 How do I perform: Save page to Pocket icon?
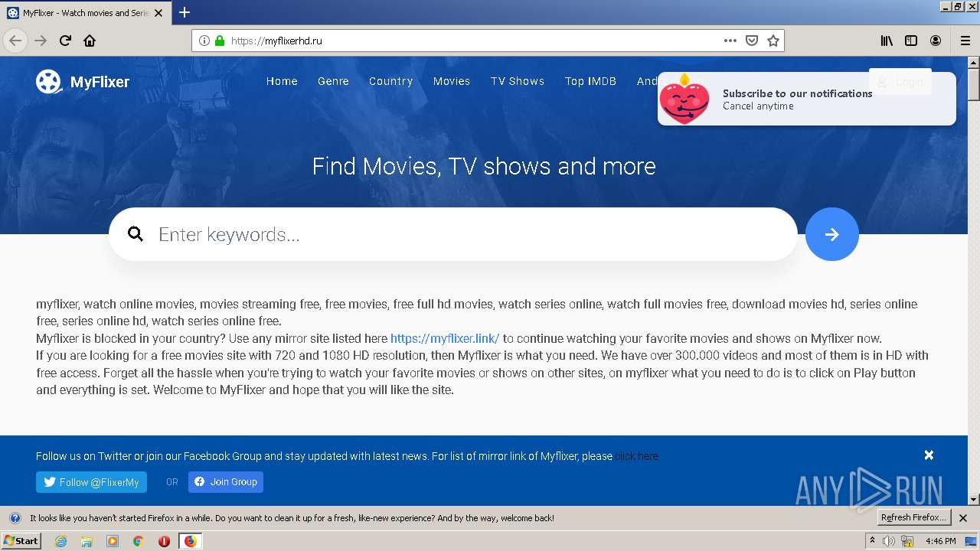click(x=752, y=41)
